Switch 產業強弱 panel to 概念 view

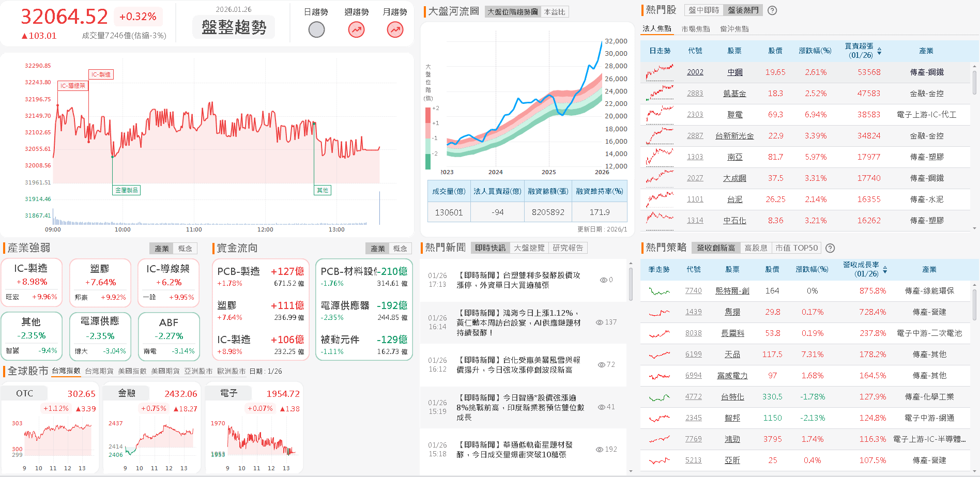pyautogui.click(x=186, y=248)
